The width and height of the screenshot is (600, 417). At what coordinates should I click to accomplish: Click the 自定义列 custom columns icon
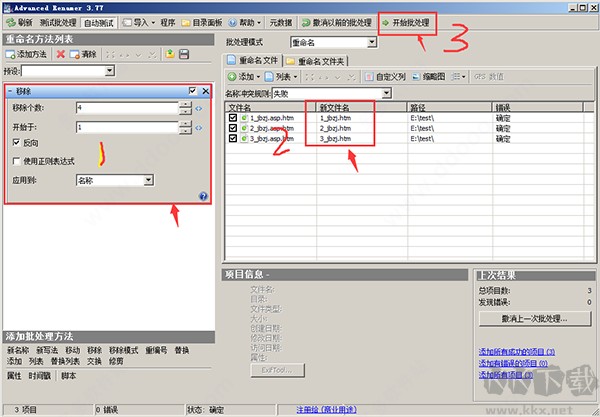(x=369, y=77)
